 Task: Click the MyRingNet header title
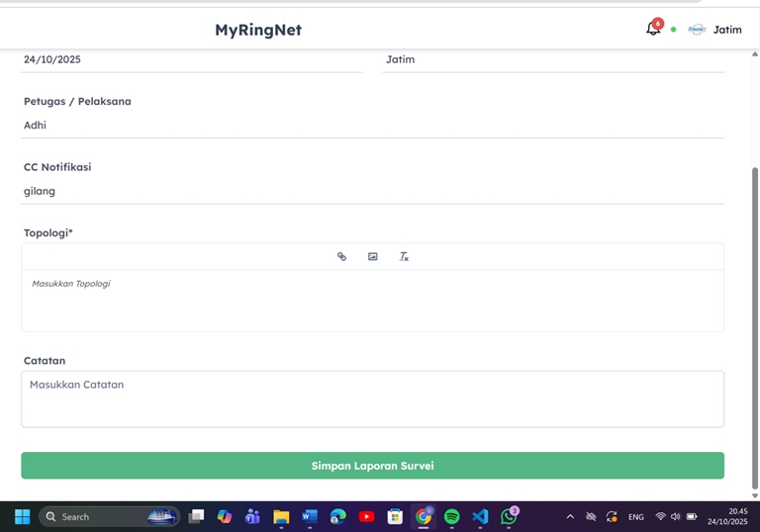point(258,30)
